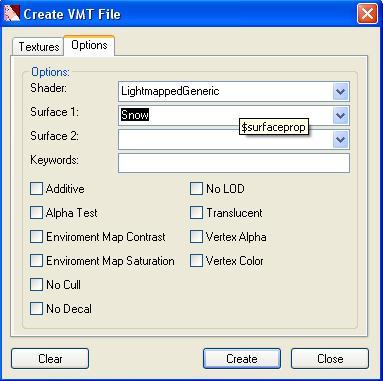Toggle the Alpha Test checkbox
The image size is (383, 381).
coord(36,213)
